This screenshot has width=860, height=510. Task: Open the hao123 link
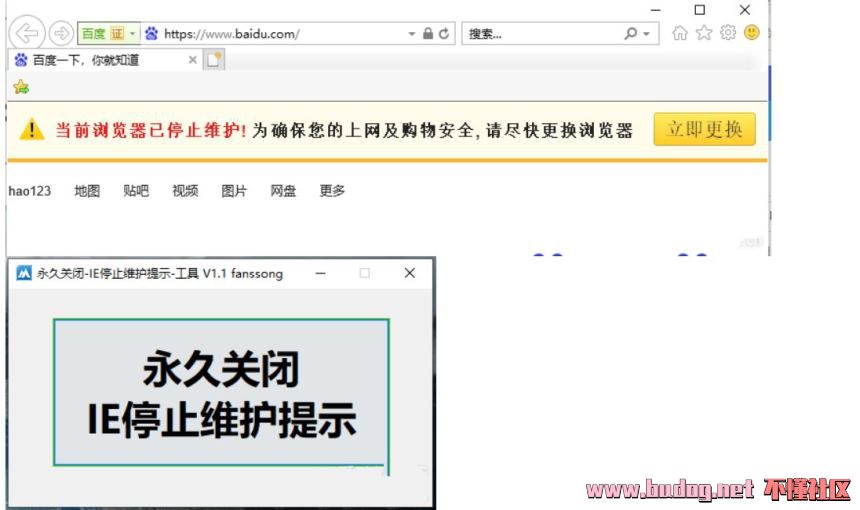(x=30, y=191)
